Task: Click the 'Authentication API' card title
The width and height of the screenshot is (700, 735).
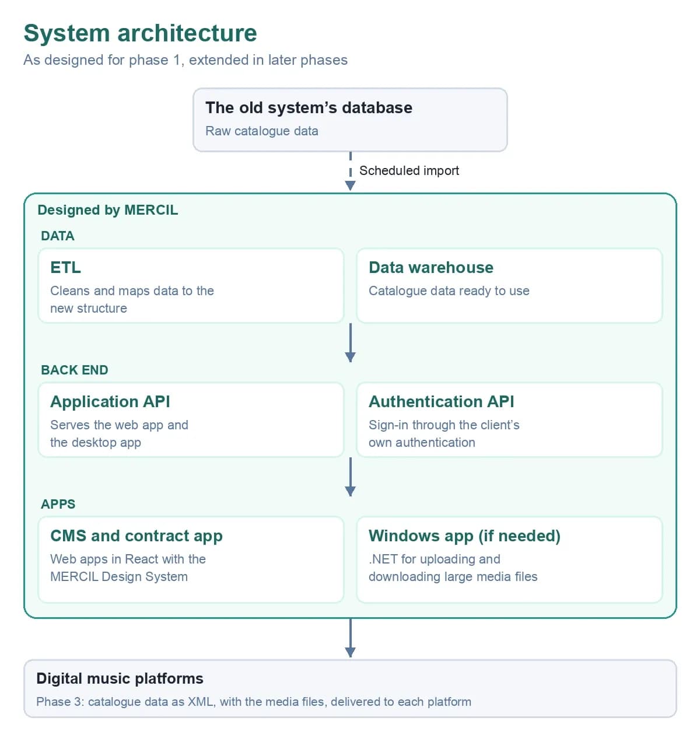Action: pos(441,401)
